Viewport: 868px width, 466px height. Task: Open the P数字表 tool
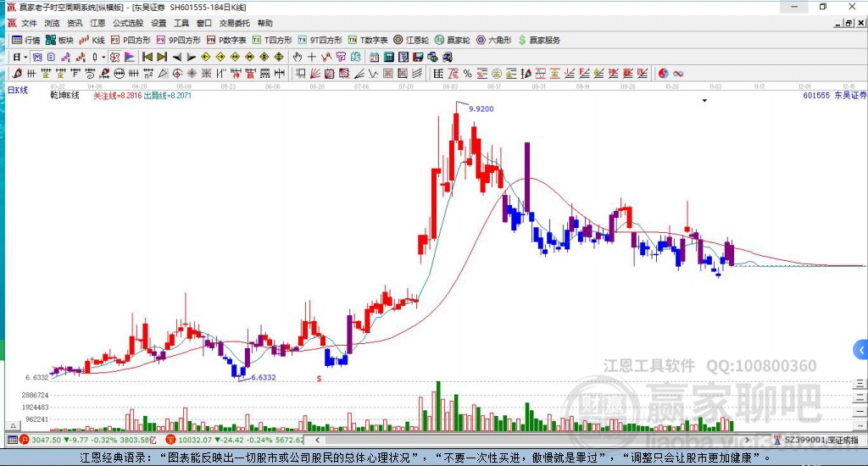225,40
